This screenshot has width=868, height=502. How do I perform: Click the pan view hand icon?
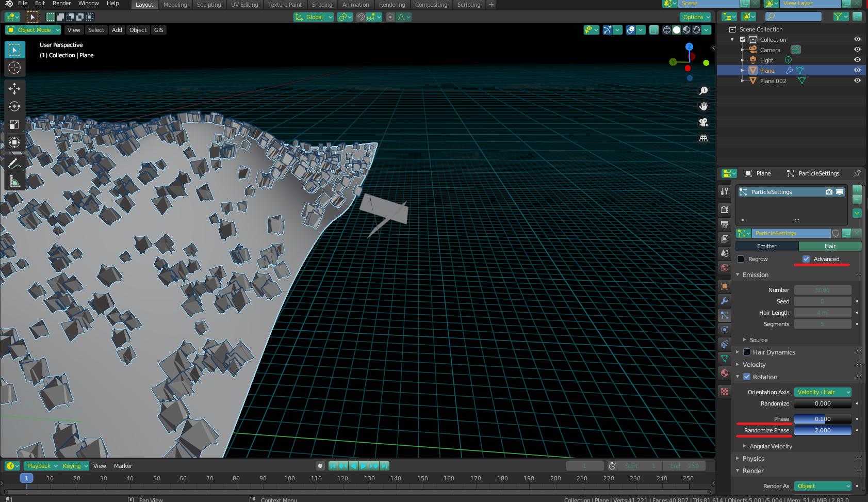pyautogui.click(x=703, y=106)
